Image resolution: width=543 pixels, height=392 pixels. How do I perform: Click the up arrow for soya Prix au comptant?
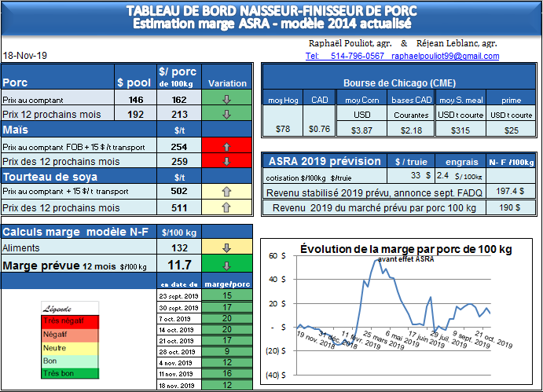(x=226, y=192)
